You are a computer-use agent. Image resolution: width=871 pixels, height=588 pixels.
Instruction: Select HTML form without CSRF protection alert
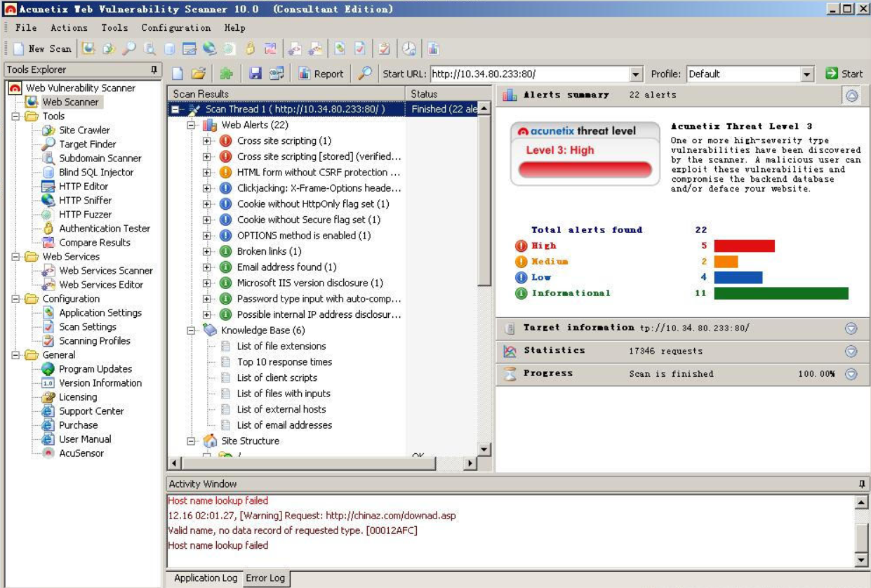click(319, 173)
